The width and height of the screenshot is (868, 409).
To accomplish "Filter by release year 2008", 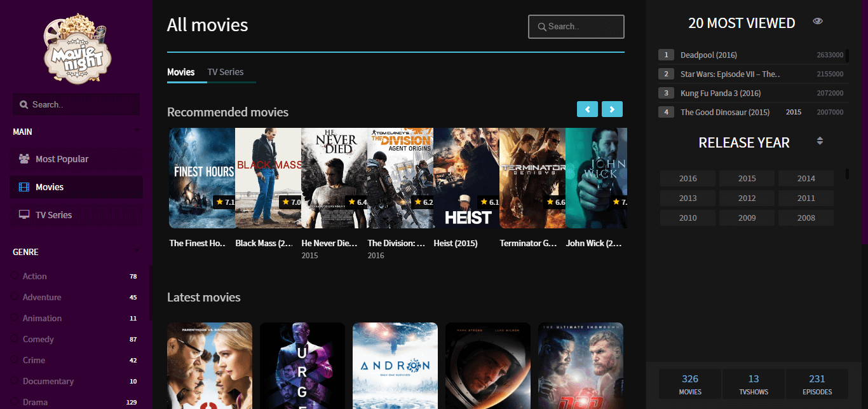I will point(806,218).
